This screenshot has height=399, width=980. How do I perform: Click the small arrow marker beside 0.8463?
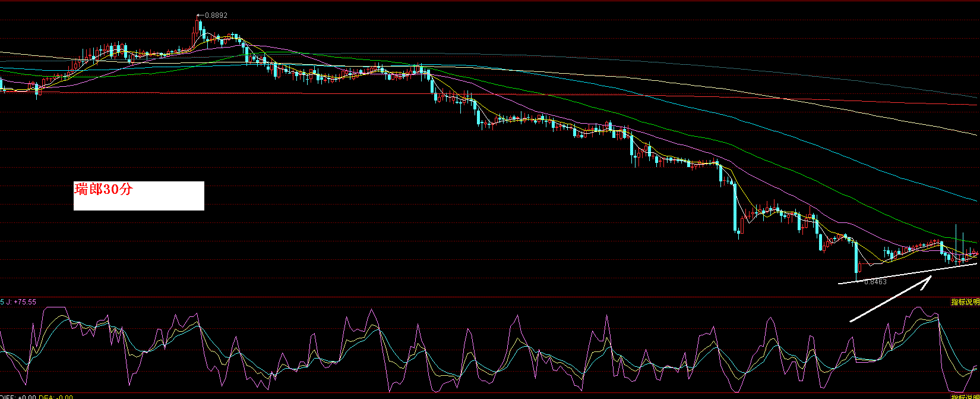pos(858,281)
